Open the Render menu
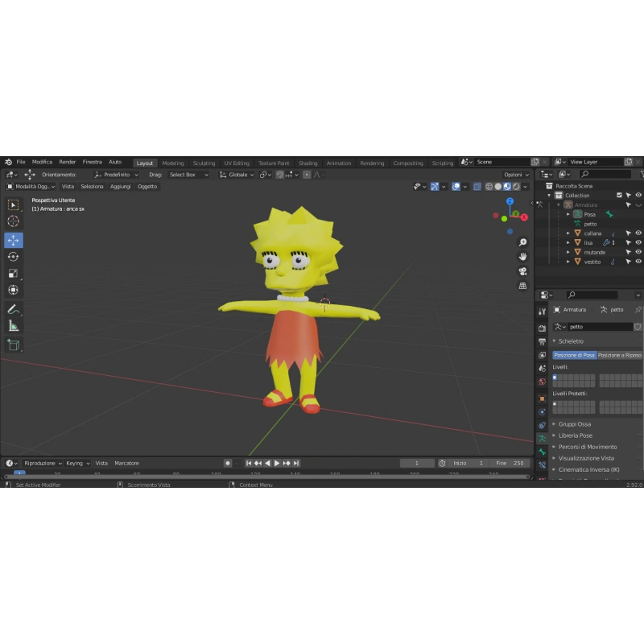This screenshot has width=644, height=644. [68, 162]
